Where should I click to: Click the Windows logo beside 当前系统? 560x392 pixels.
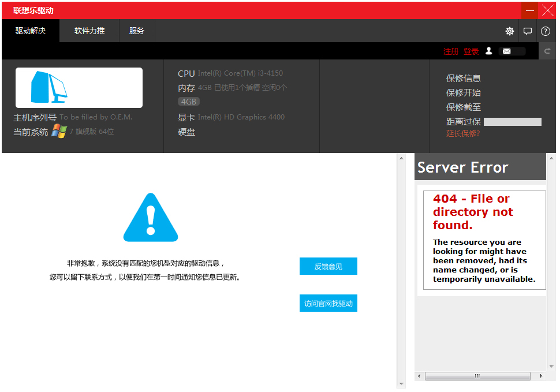pos(59,131)
